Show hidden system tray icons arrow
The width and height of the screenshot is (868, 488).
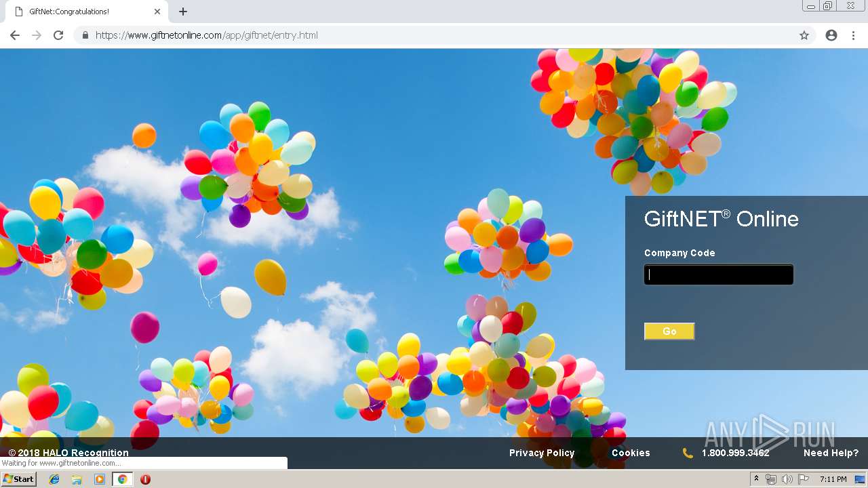pos(756,479)
